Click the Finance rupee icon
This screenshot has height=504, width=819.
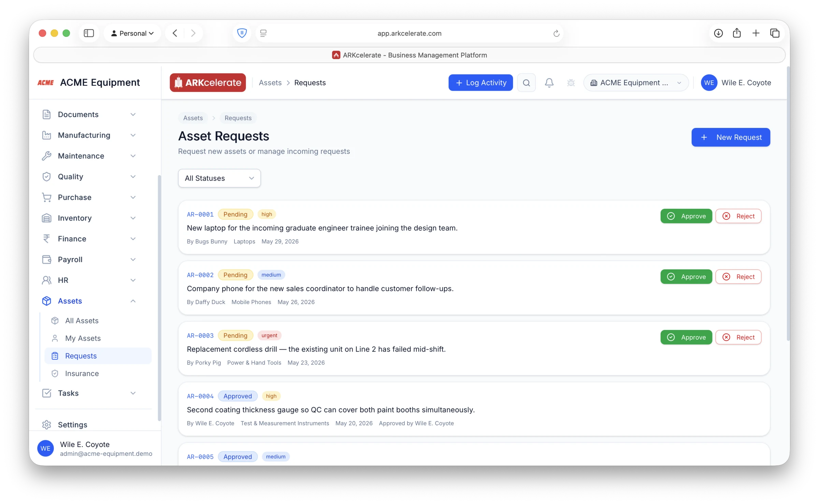47,239
